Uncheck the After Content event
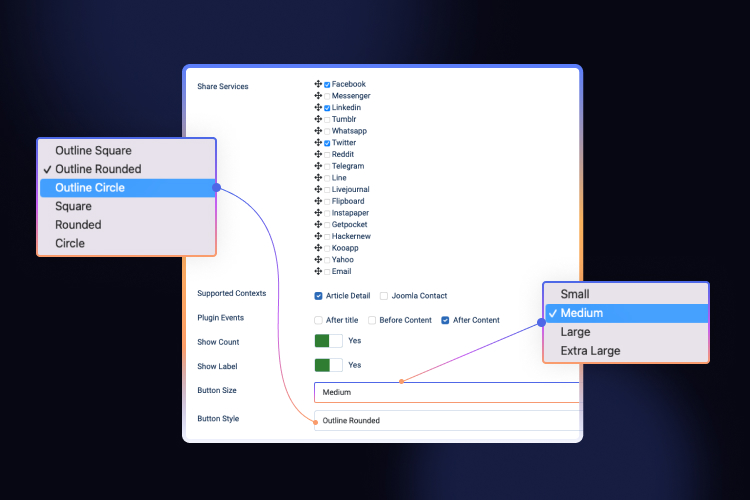750x500 pixels. (445, 320)
